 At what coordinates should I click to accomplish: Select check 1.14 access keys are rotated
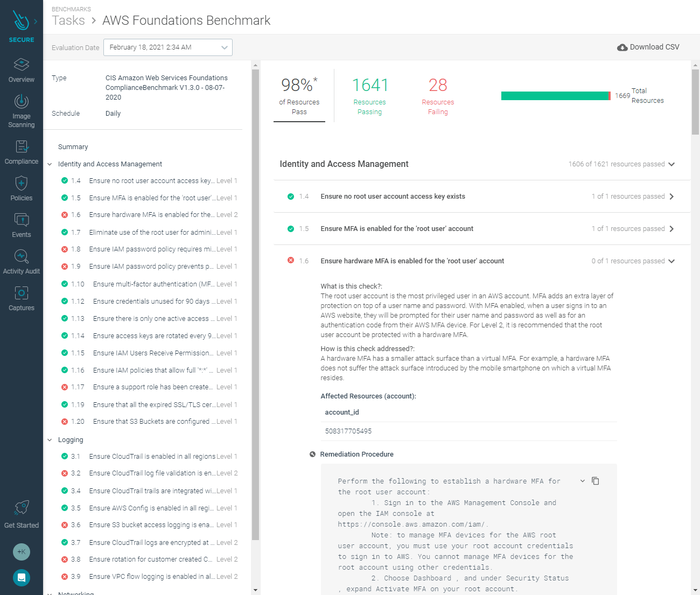tap(149, 335)
